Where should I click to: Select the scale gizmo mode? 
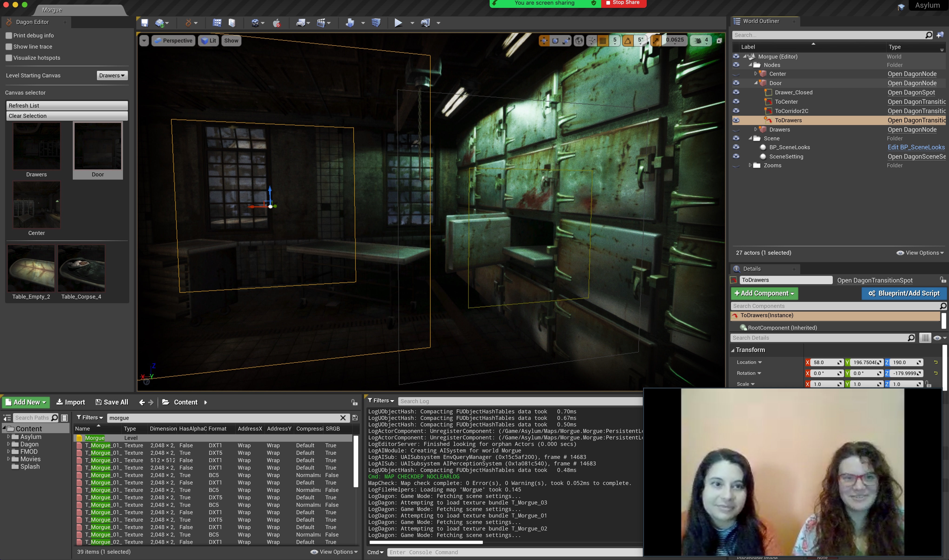tap(566, 40)
